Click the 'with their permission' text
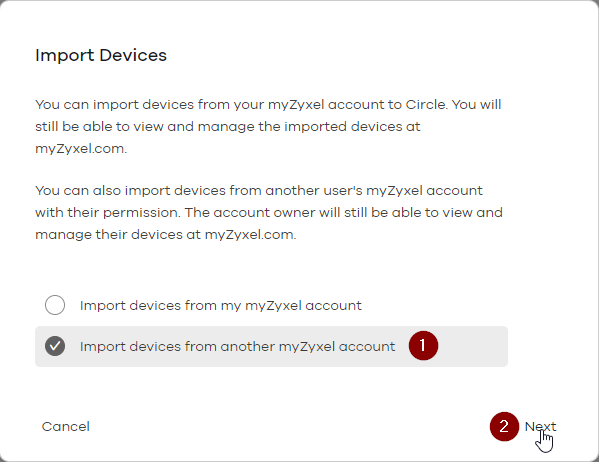 pos(107,212)
